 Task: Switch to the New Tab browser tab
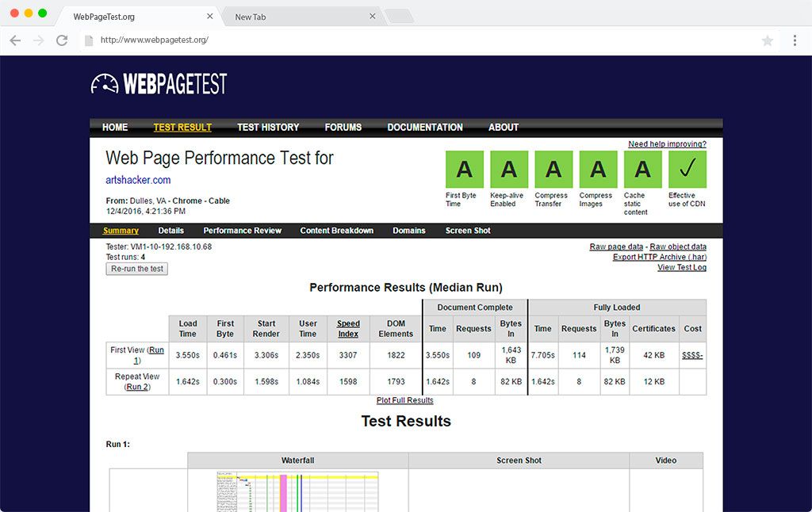pos(302,17)
